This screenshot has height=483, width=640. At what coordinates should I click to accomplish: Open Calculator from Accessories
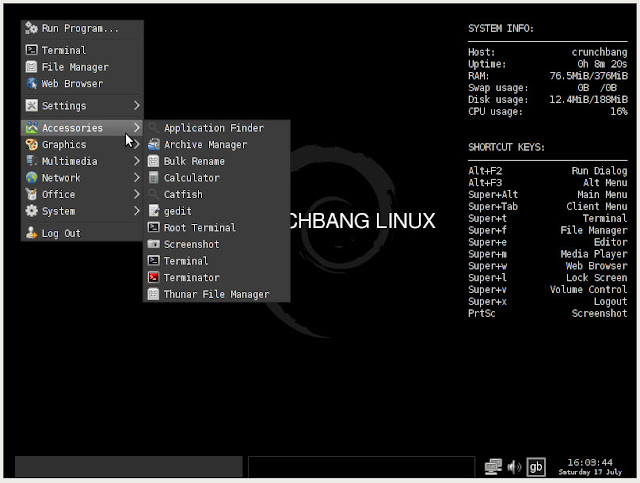point(217,178)
